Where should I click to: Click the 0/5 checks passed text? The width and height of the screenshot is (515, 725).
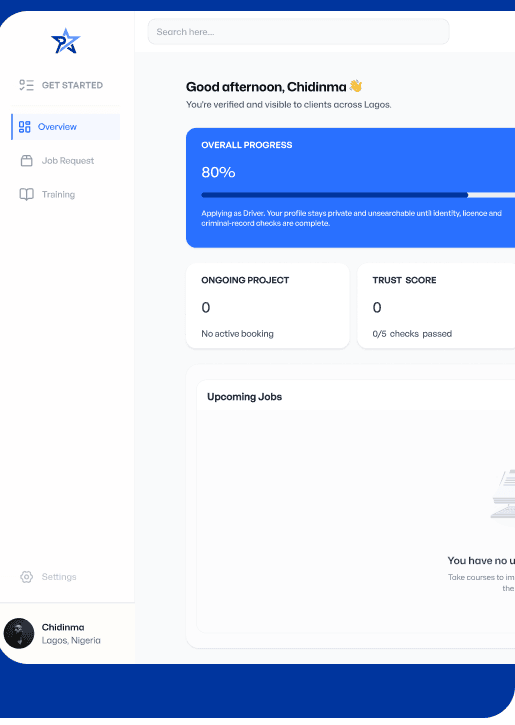pos(412,333)
